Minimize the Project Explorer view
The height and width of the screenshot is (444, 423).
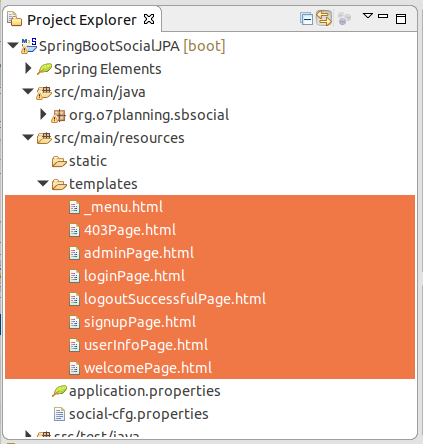tap(383, 16)
